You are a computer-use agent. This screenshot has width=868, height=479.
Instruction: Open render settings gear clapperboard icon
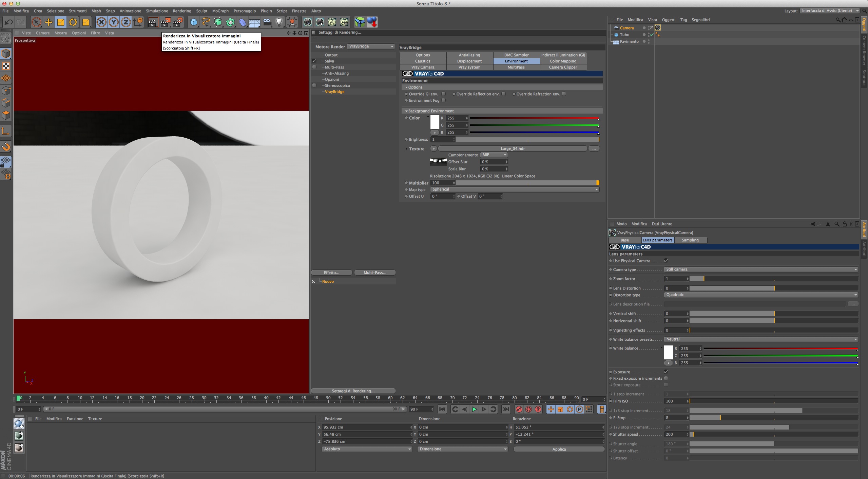[x=178, y=22]
